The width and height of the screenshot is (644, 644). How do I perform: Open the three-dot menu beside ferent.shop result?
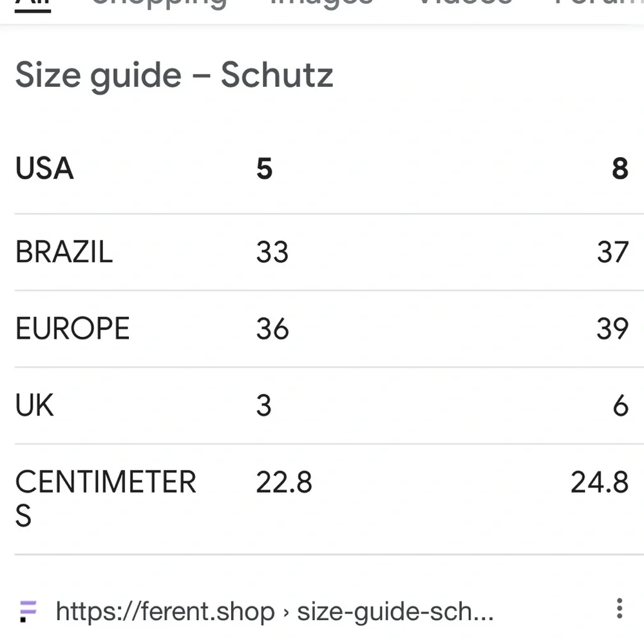pos(620,609)
